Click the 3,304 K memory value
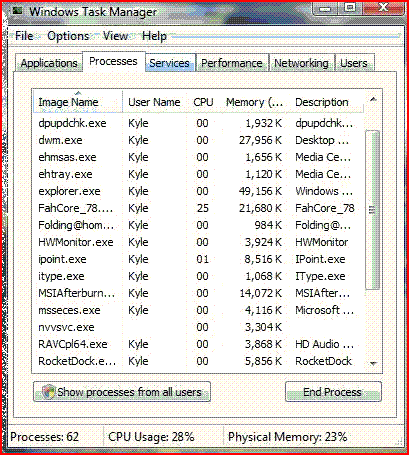 pos(263,327)
